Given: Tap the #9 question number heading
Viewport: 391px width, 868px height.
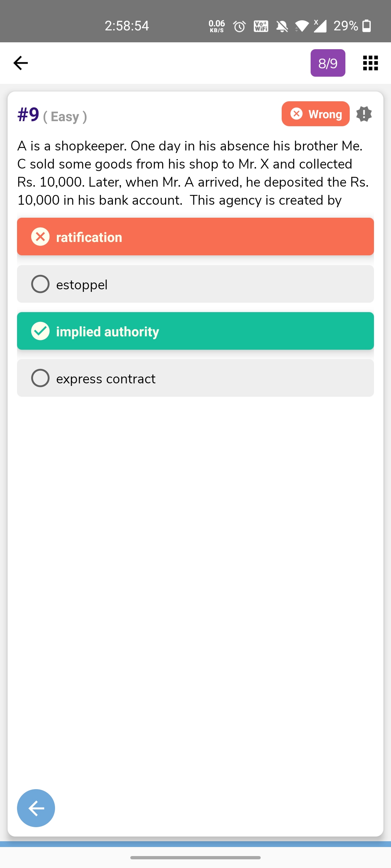Looking at the screenshot, I should (x=28, y=115).
